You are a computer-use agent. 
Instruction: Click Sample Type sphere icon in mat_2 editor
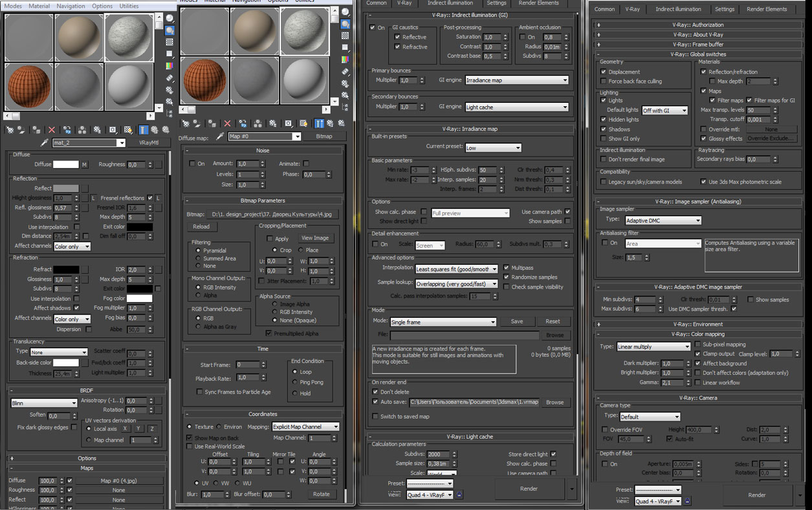click(x=170, y=18)
